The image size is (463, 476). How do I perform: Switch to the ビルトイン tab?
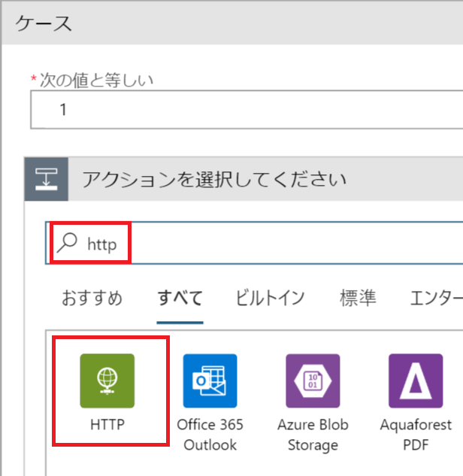270,298
